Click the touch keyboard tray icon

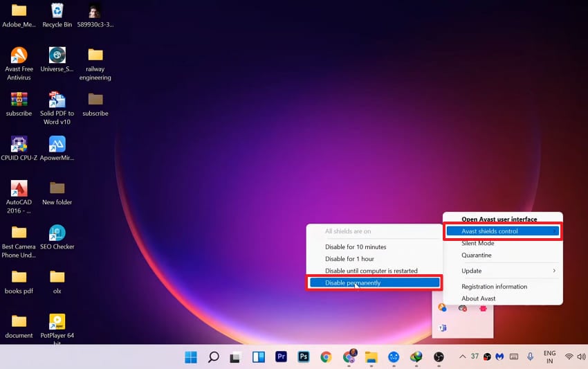click(x=514, y=357)
